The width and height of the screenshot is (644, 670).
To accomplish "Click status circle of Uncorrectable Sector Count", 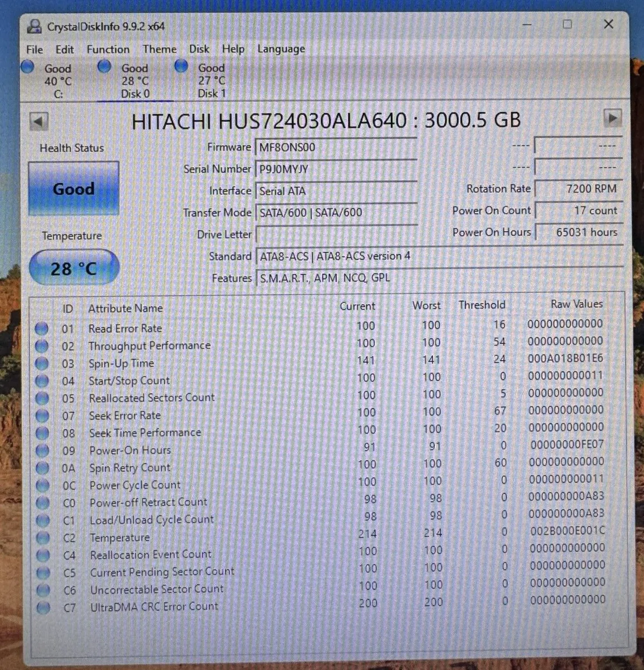I will point(43,590).
